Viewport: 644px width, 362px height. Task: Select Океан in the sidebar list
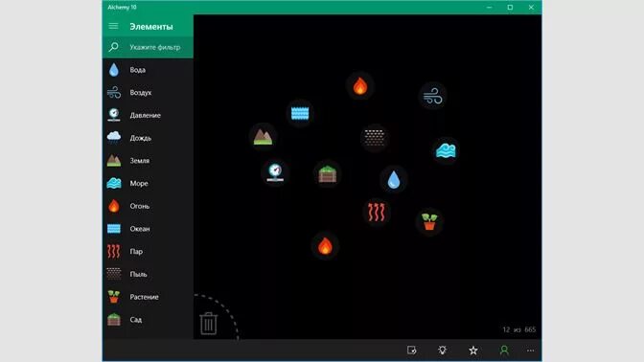[x=148, y=229]
